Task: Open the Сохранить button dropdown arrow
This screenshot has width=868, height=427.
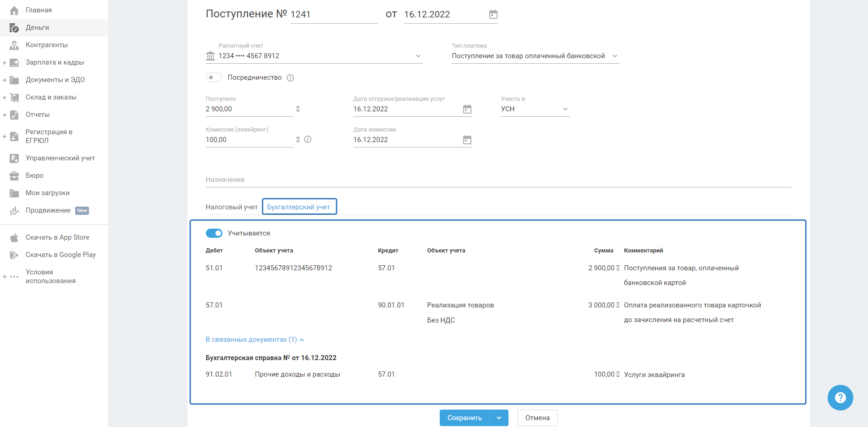Action: (499, 418)
